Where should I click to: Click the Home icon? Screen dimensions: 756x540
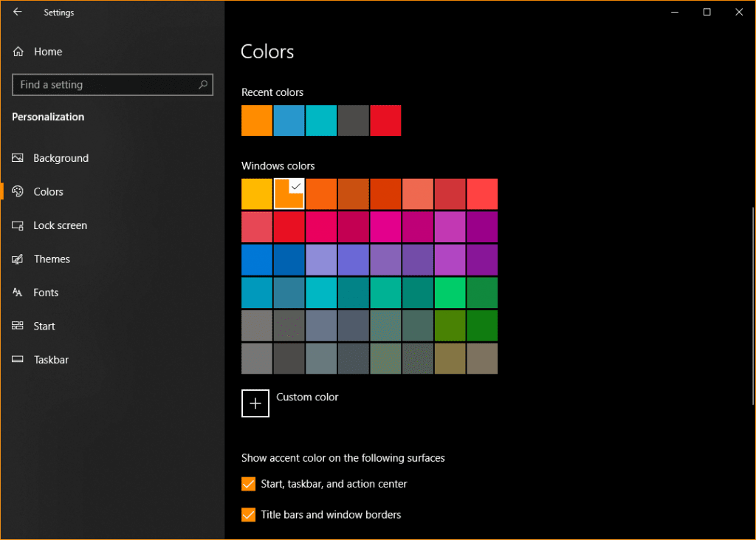16,51
